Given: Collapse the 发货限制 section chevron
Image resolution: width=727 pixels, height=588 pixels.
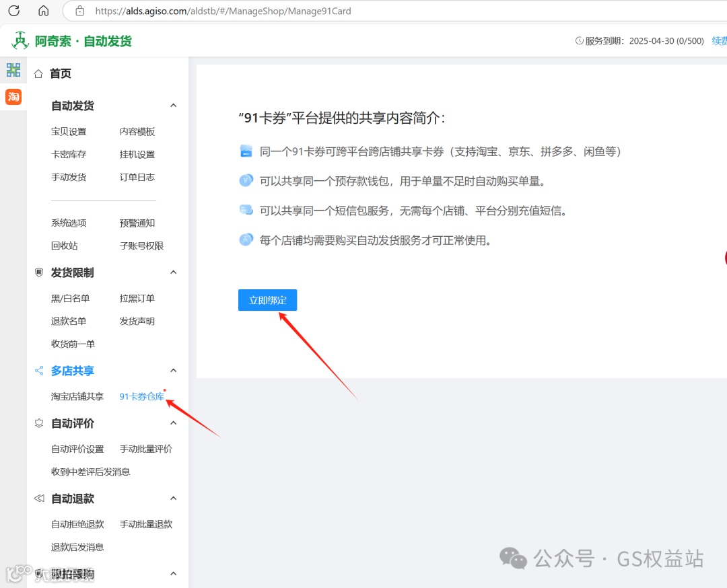Looking at the screenshot, I should point(174,272).
